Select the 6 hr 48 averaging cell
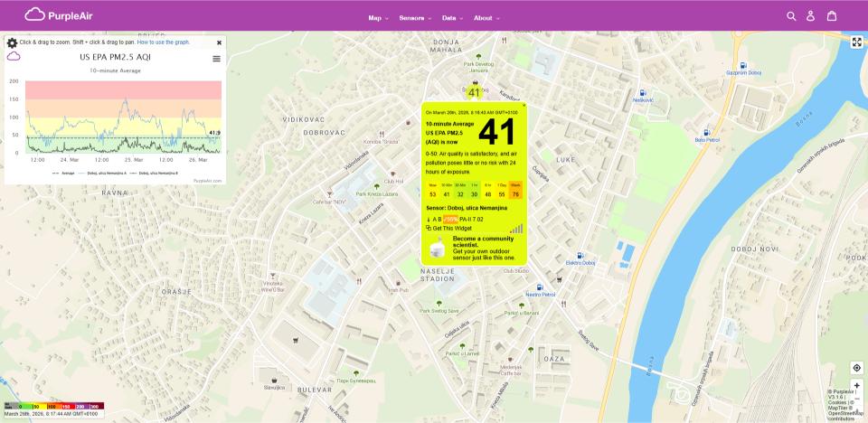Viewport: 868px width, 423px height. click(487, 190)
